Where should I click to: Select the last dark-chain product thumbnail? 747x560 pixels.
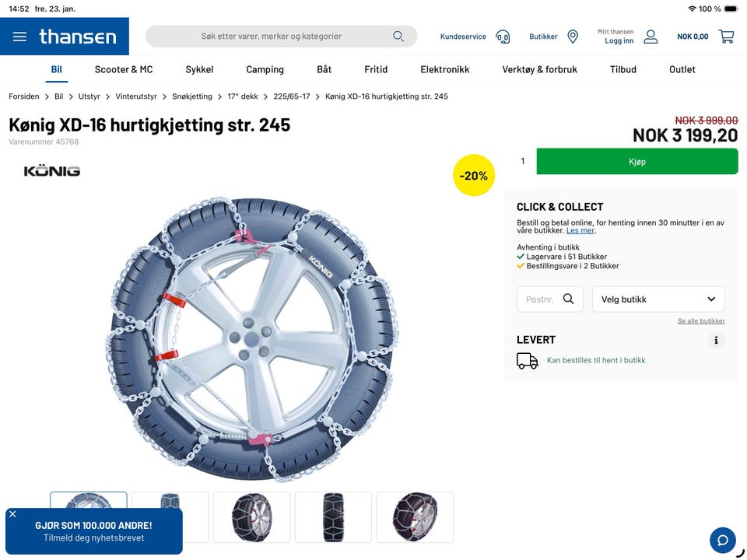click(x=415, y=517)
